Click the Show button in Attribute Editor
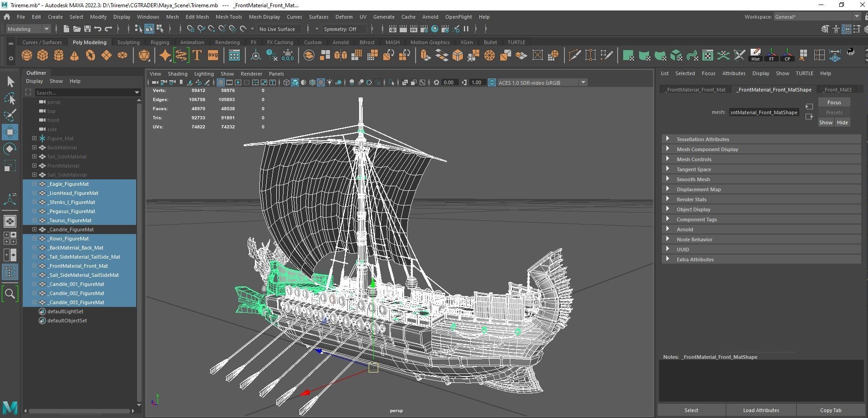Screen dimensions: 868x418 click(826, 122)
